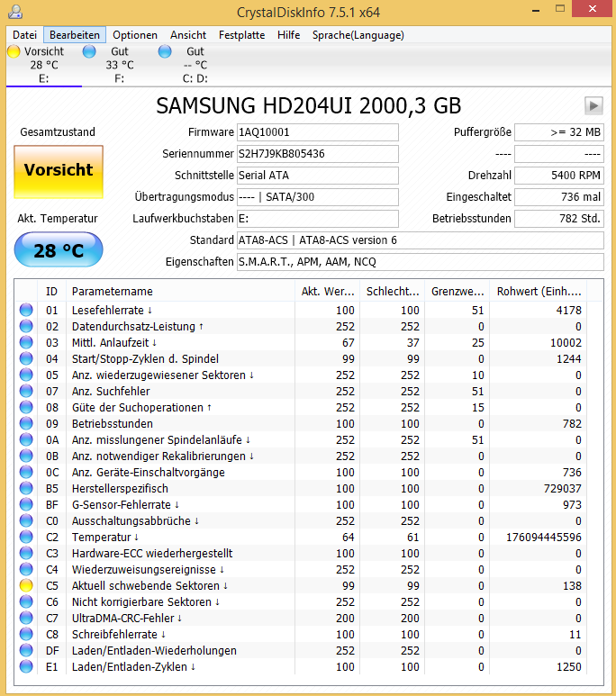Open the Ansicht menu

pyautogui.click(x=188, y=35)
